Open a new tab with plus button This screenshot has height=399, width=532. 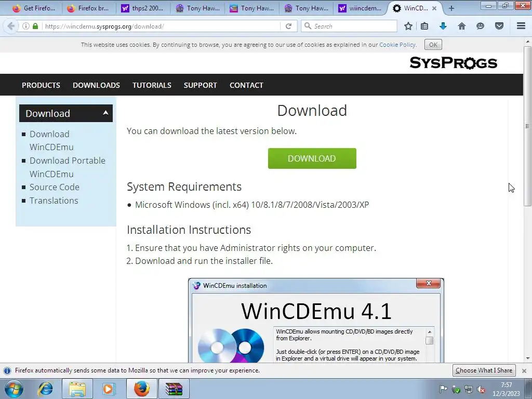(x=451, y=8)
